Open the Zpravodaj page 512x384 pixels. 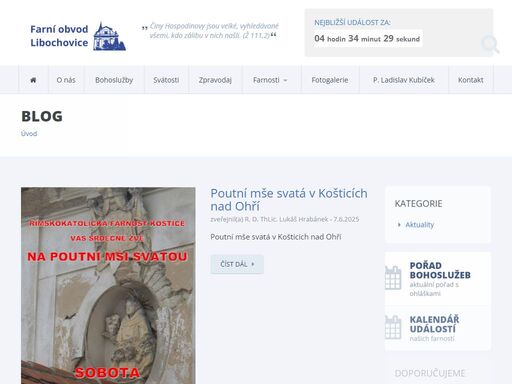pos(215,80)
